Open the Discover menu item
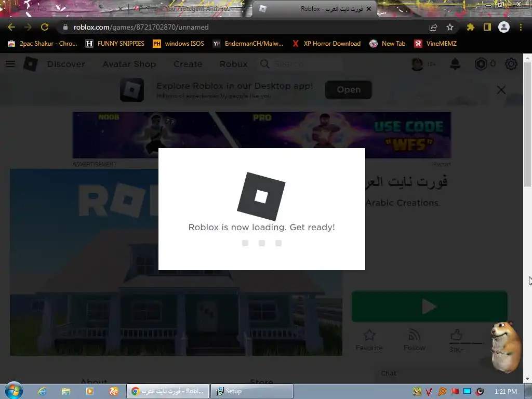Image resolution: width=532 pixels, height=399 pixels. click(66, 64)
